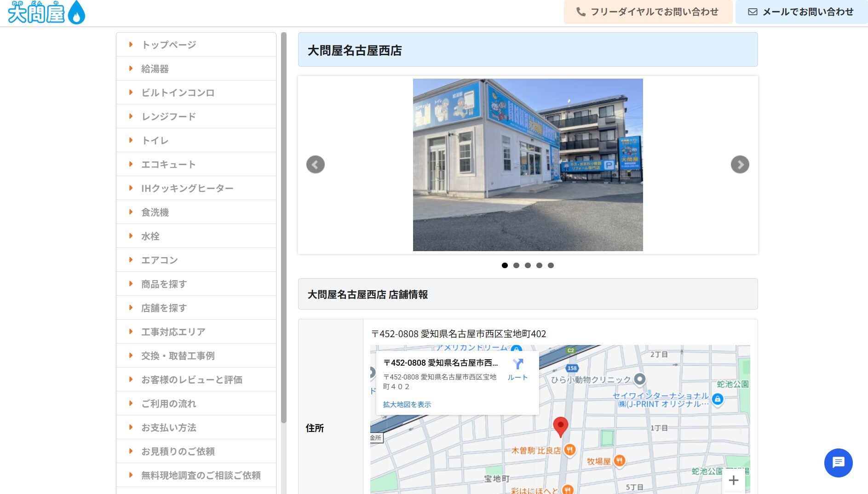Click the map route (ルート) arrow icon
The image size is (868, 494).
point(518,364)
